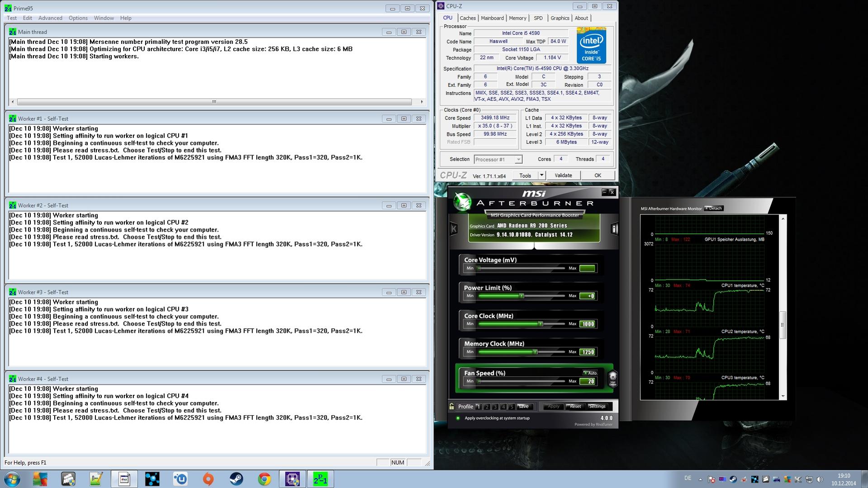
Task: Click Afterburner Reset button
Action: tap(575, 406)
